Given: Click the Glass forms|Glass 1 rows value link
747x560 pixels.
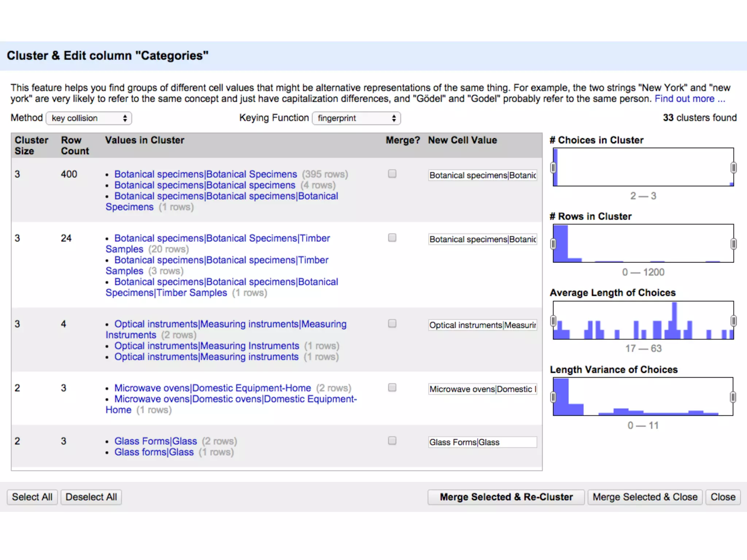Looking at the screenshot, I should pos(154,452).
